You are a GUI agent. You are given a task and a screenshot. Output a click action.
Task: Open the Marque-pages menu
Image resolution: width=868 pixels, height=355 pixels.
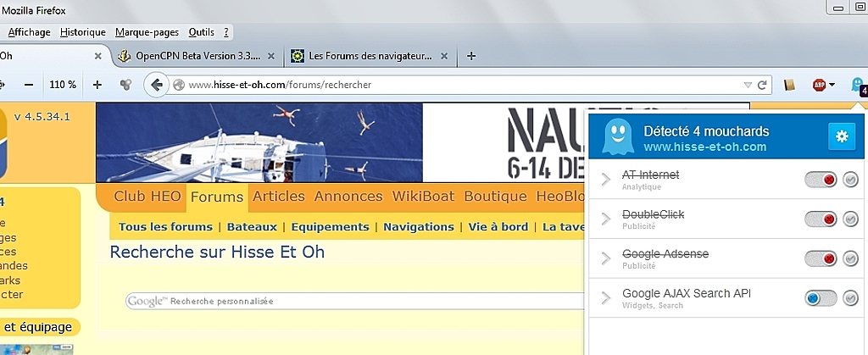[147, 32]
